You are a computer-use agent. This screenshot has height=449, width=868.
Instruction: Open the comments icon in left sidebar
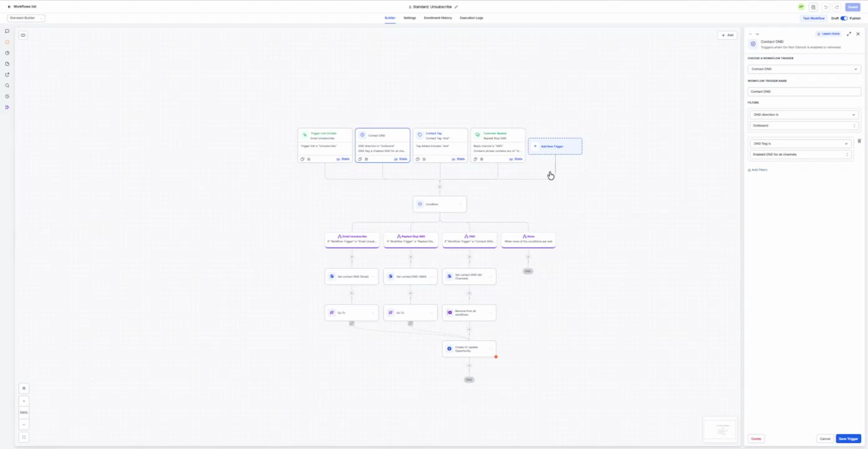[x=7, y=31]
